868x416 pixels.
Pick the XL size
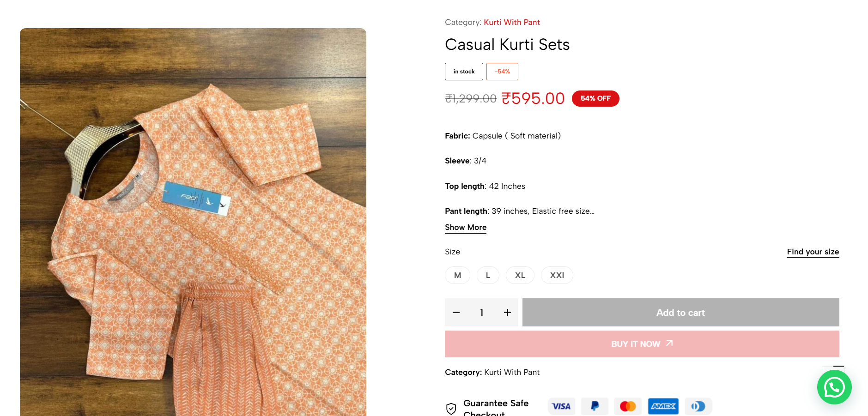tap(520, 275)
